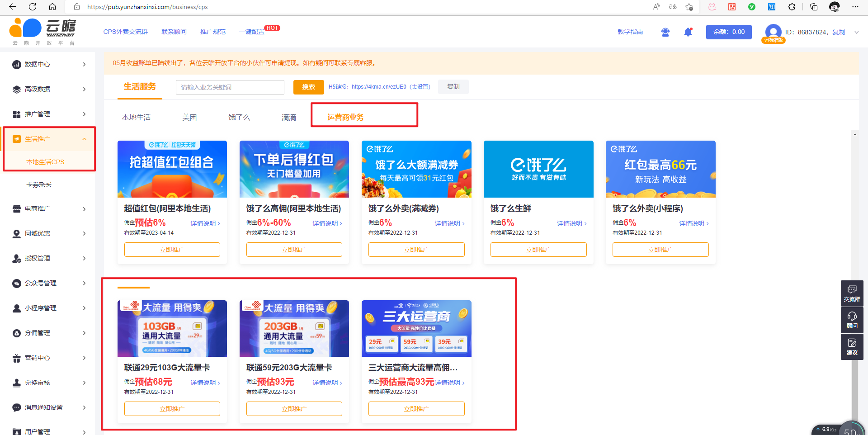Switch to the 滴滴 tab
868x435 pixels.
[289, 117]
